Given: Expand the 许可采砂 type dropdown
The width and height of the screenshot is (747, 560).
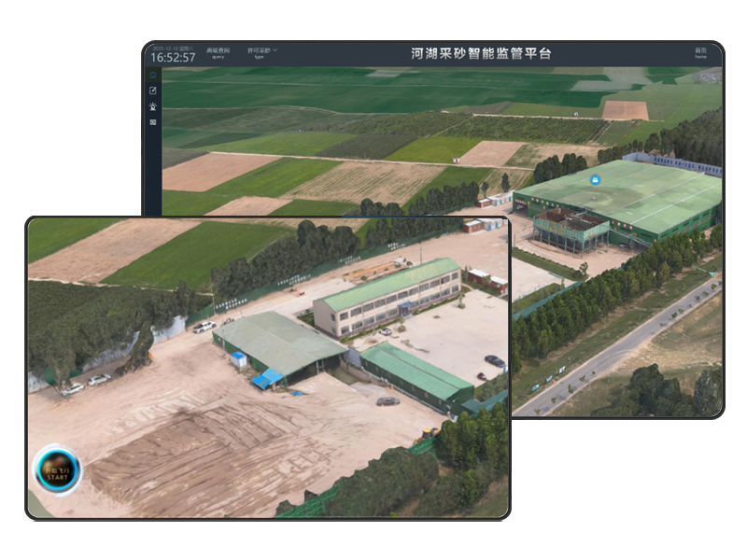Looking at the screenshot, I should [x=261, y=52].
